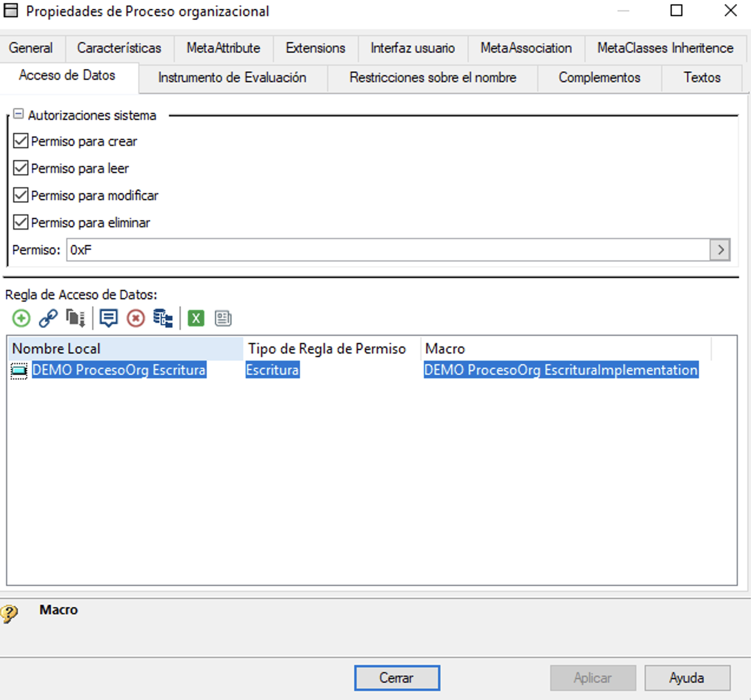
Task: Click the red circle X remove icon
Action: point(136,319)
